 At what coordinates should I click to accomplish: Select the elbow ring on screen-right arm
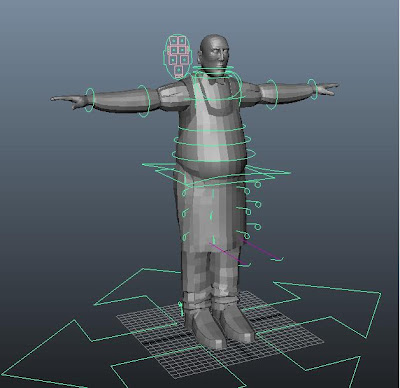(x=272, y=94)
